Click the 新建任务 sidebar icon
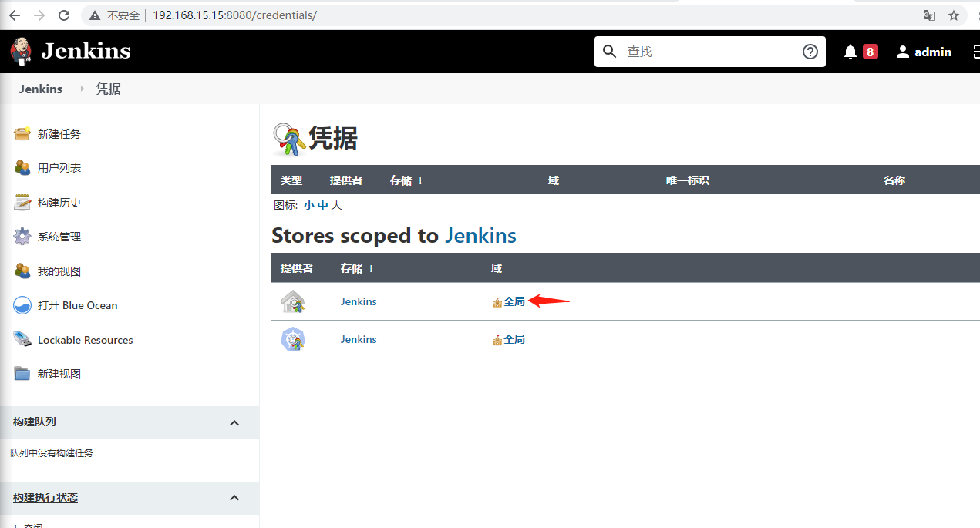 point(22,133)
